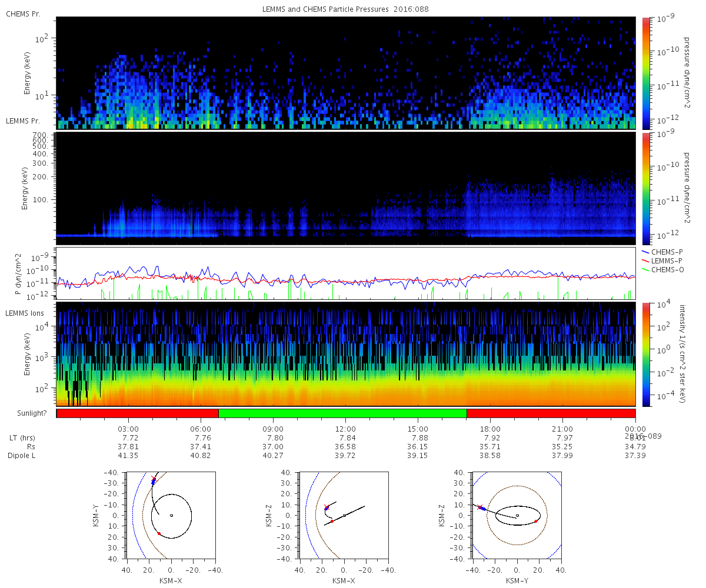Click the left red segment of the Sunlight bar
This screenshot has height=588, width=706.
(138, 413)
